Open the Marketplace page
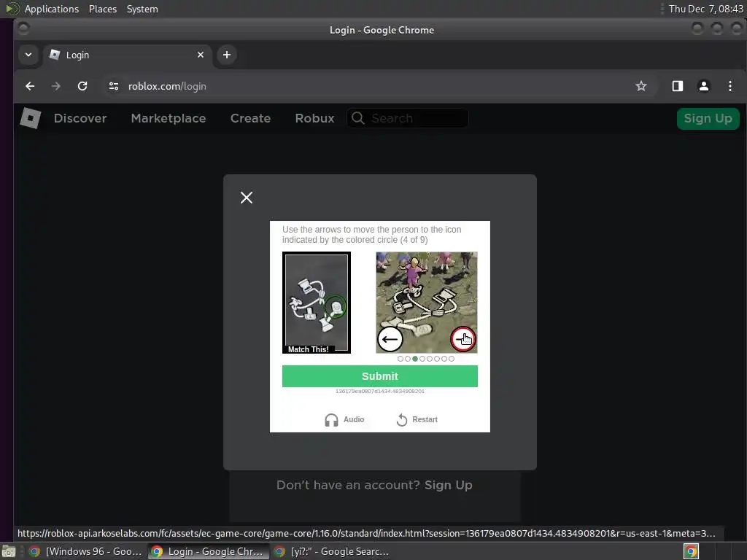 [x=169, y=118]
